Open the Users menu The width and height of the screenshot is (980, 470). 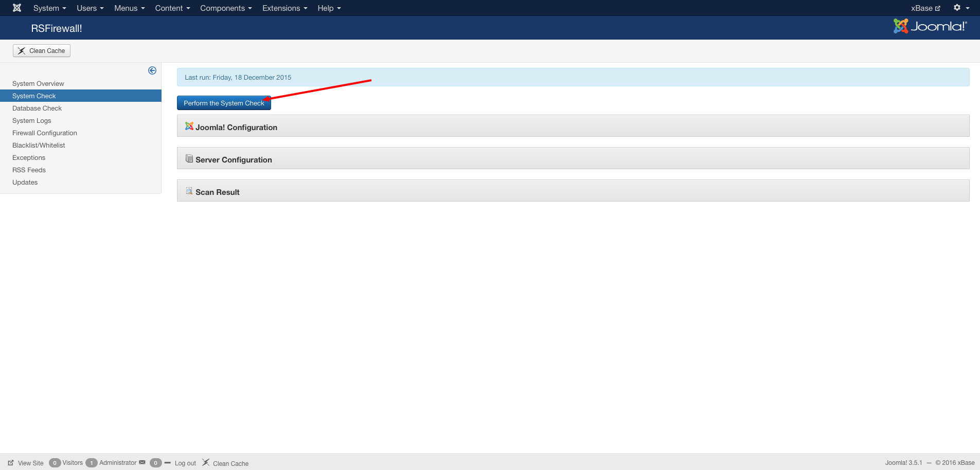pyautogui.click(x=90, y=8)
